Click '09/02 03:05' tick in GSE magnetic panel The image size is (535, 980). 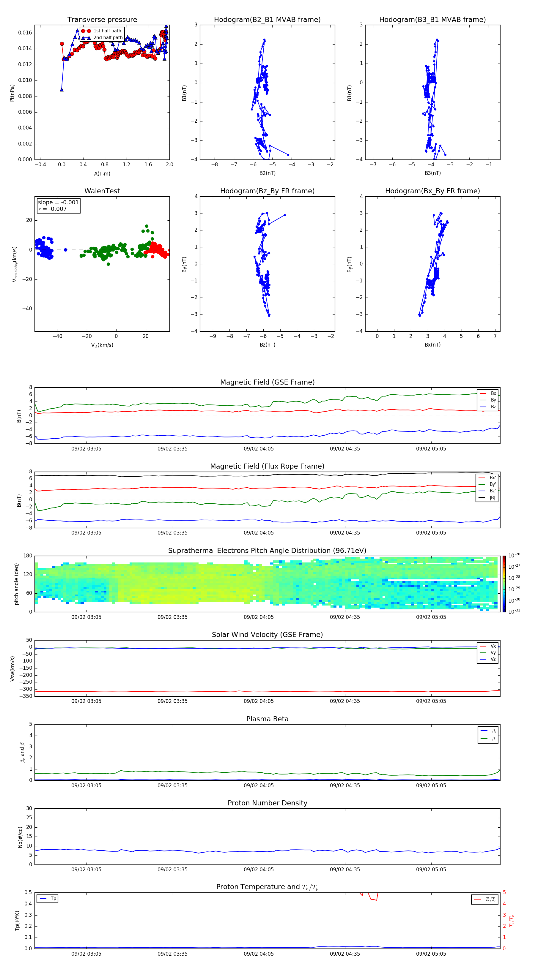click(x=86, y=449)
